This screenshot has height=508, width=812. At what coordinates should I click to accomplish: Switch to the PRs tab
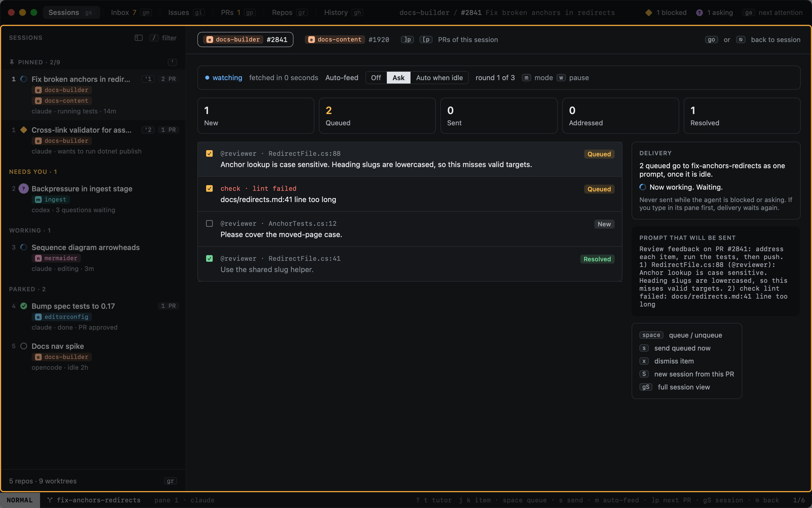coord(238,12)
